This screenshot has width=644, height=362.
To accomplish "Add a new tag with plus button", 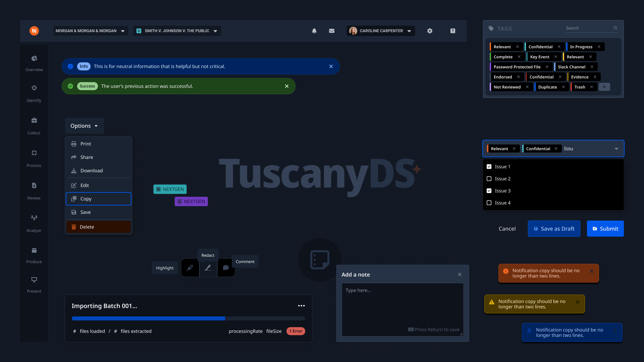I will (604, 87).
